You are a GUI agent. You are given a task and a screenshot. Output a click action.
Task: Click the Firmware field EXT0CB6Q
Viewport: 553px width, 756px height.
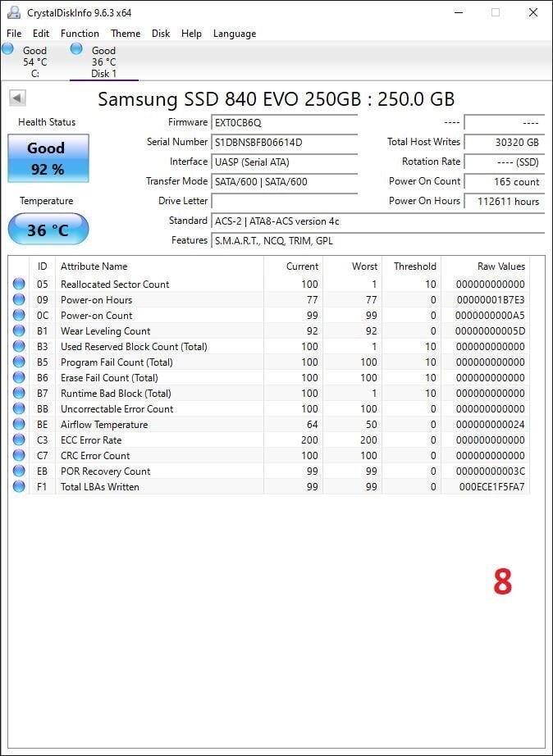284,122
